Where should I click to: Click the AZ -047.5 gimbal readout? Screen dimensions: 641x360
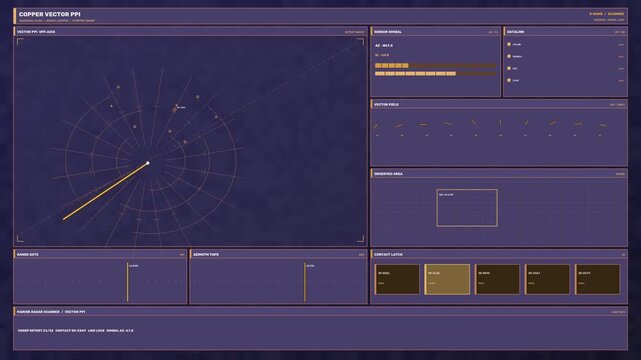384,45
